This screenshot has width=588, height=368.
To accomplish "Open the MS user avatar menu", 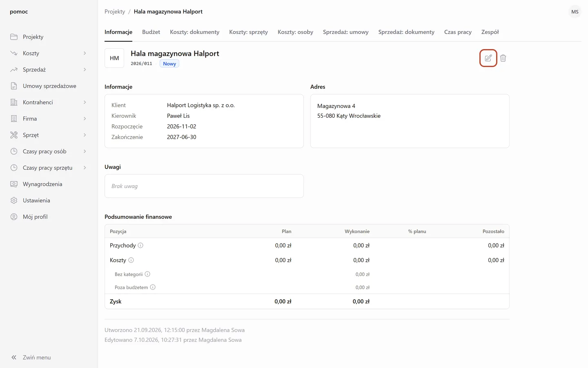I will pos(575,11).
